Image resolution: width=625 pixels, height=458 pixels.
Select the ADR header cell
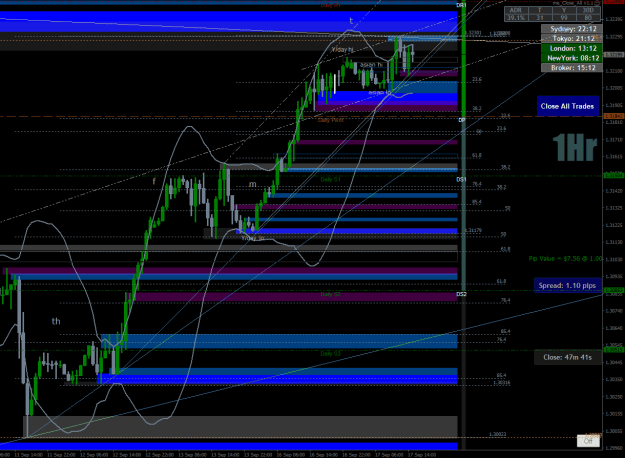tap(516, 10)
